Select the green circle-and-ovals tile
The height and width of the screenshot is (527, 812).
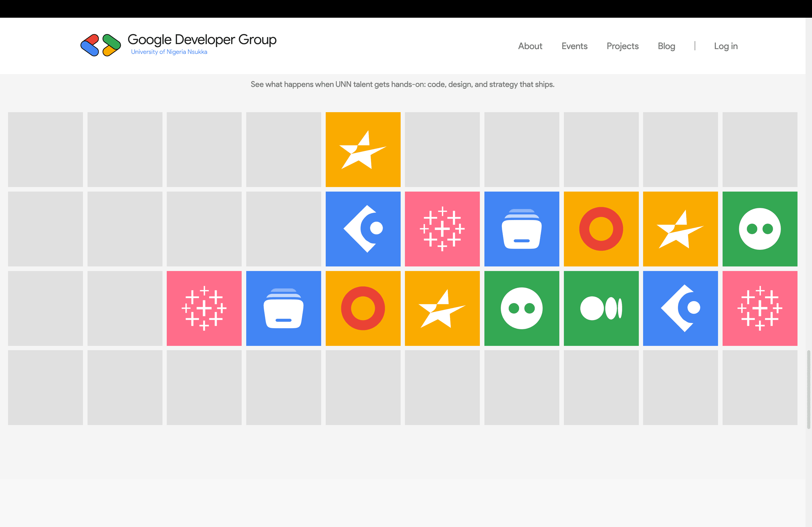tap(601, 309)
